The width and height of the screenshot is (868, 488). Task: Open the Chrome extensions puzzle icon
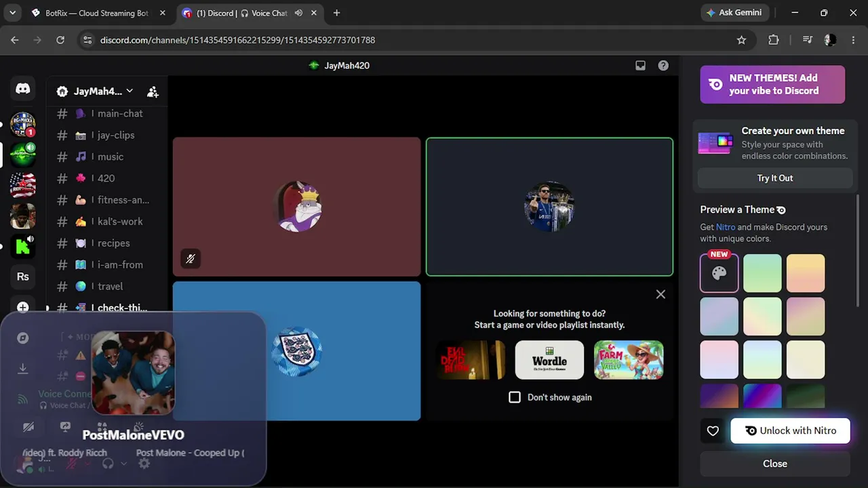(774, 40)
